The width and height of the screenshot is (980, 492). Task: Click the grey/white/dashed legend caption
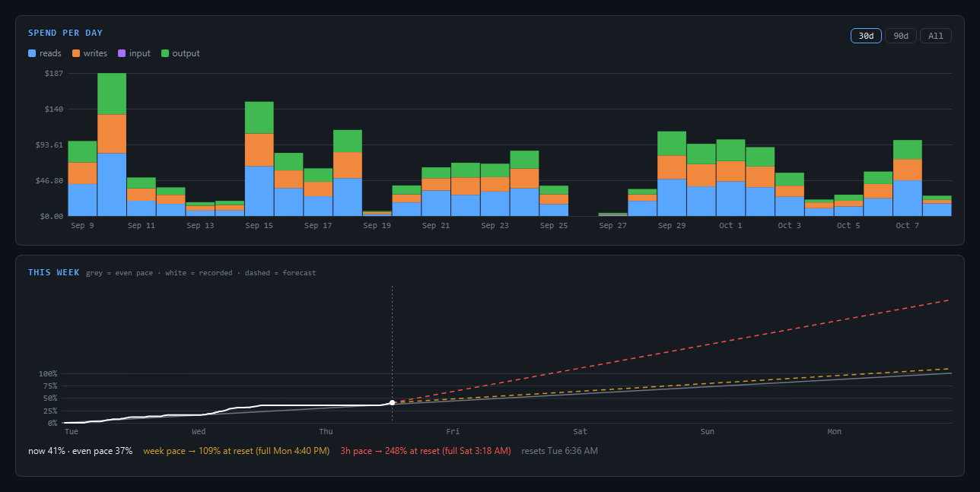201,273
